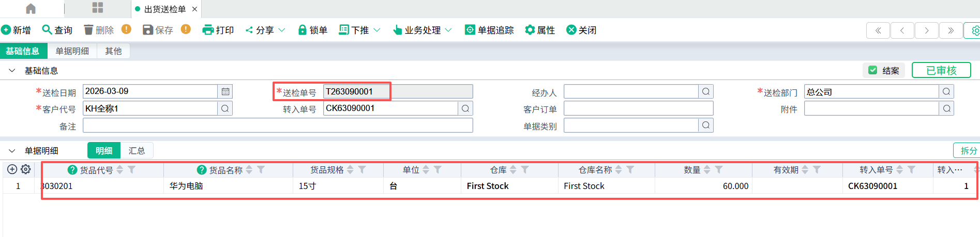Open 单据追踪 document tracking
The image size is (980, 237).
click(489, 30)
